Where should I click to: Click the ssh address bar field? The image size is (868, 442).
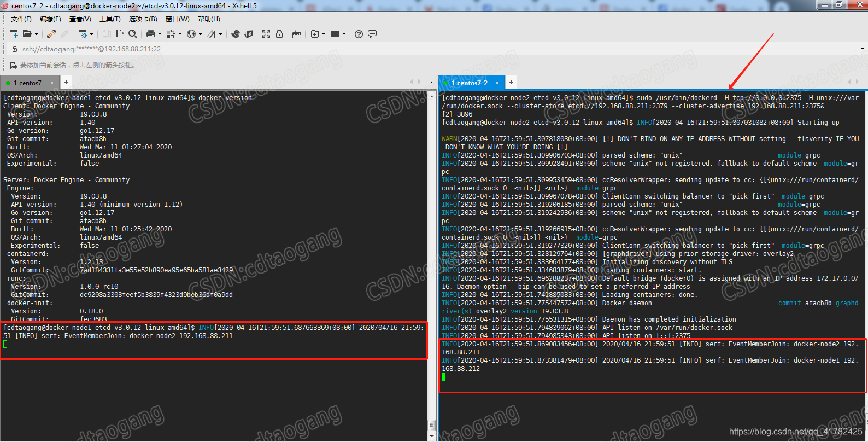437,49
